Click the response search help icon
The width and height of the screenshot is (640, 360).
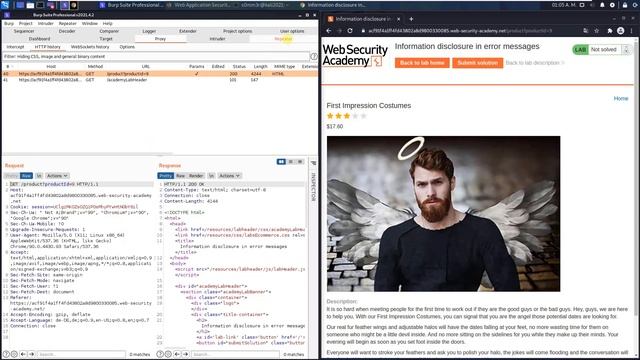(160, 354)
